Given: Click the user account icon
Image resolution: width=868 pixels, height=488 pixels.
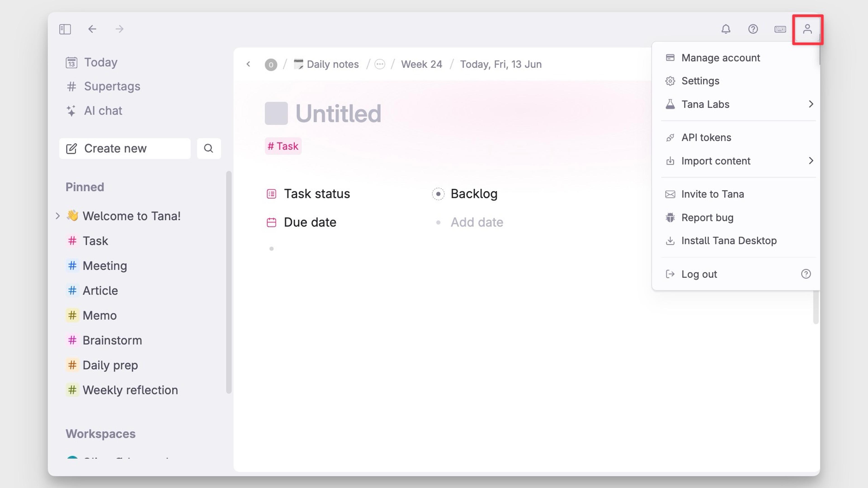Looking at the screenshot, I should point(807,29).
